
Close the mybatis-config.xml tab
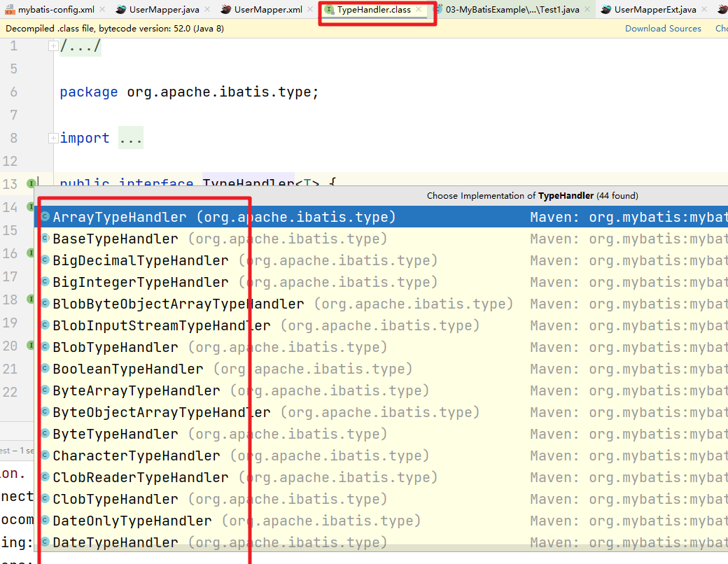(x=102, y=9)
